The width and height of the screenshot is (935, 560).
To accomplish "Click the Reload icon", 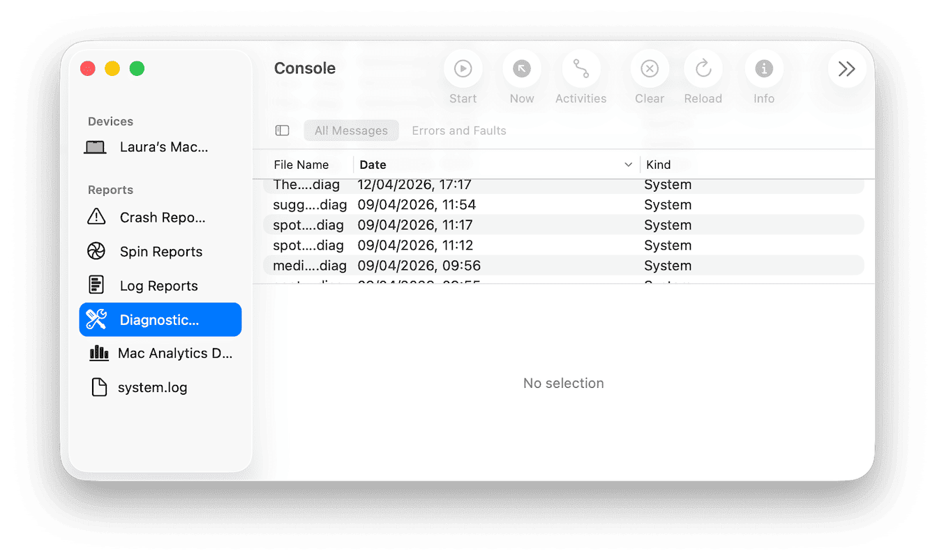I will click(x=703, y=68).
